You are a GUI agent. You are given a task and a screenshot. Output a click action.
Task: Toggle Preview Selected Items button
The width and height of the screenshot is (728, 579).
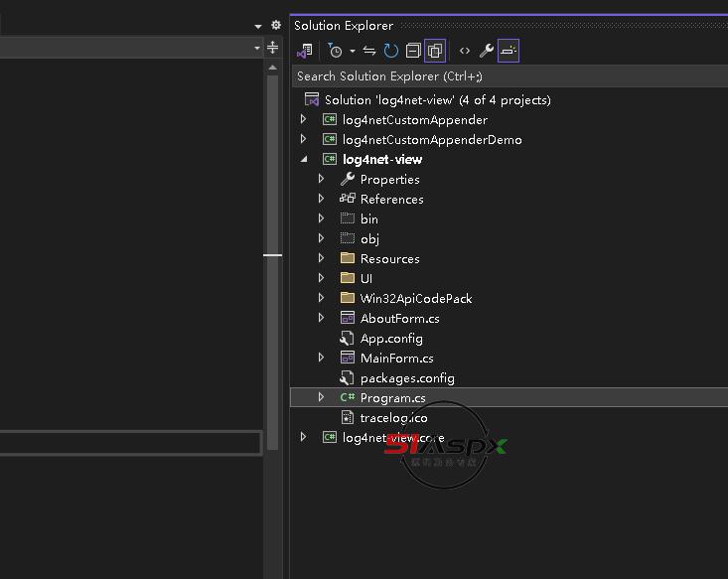point(509,51)
